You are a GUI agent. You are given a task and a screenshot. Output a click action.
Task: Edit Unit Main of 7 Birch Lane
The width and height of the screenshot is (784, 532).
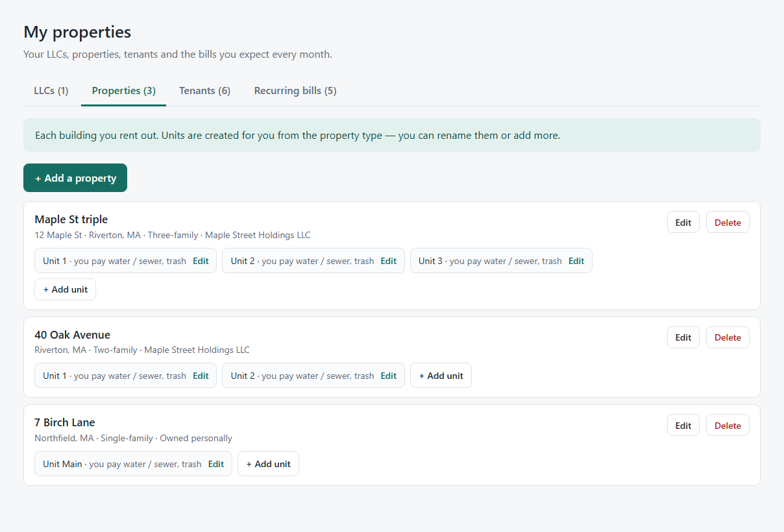coord(215,464)
